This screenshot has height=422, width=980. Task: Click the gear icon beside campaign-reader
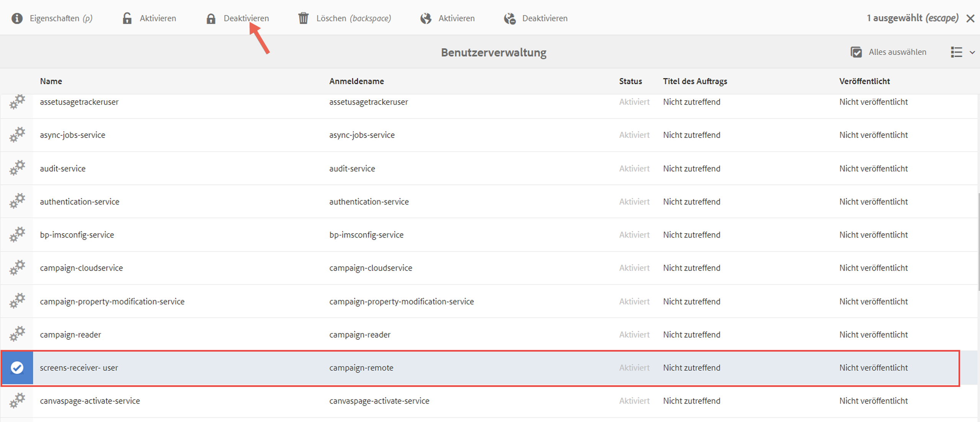point(17,334)
